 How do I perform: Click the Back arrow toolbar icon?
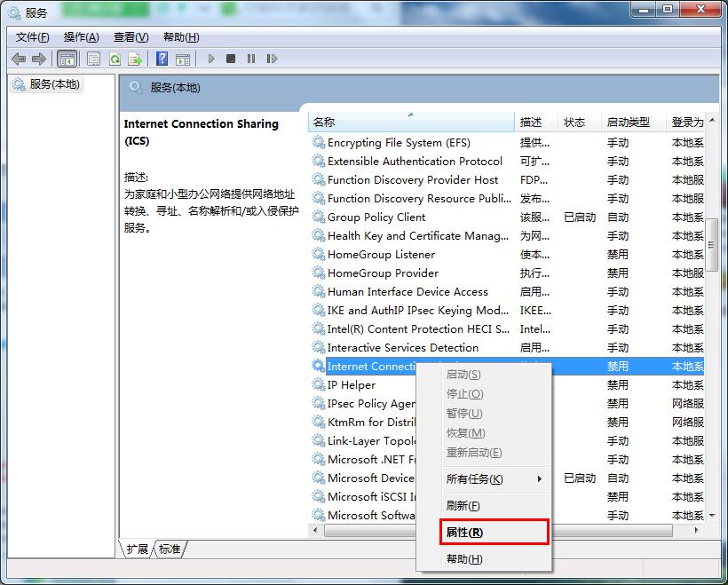(19, 59)
